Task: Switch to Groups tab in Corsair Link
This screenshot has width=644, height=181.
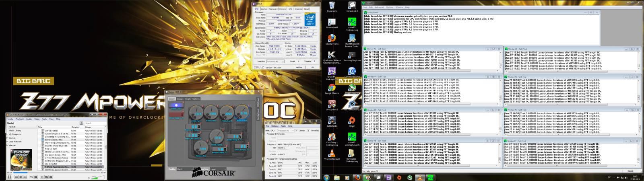Action: click(x=180, y=99)
